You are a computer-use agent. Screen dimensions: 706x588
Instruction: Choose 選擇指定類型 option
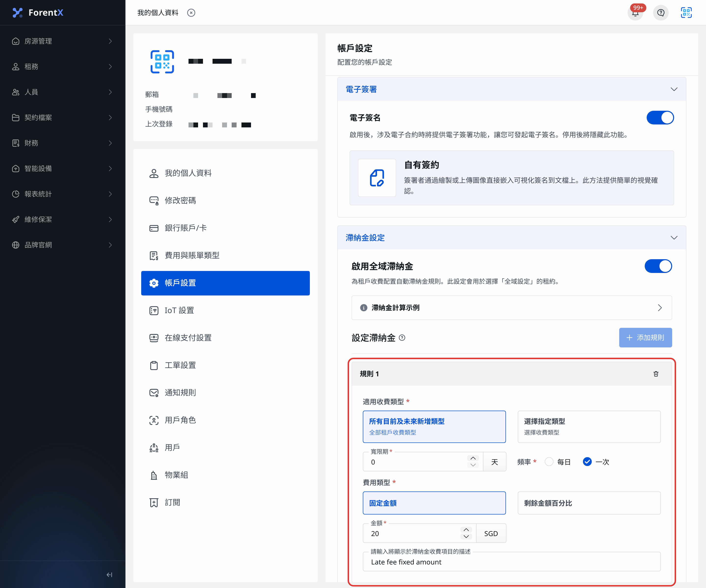click(589, 427)
